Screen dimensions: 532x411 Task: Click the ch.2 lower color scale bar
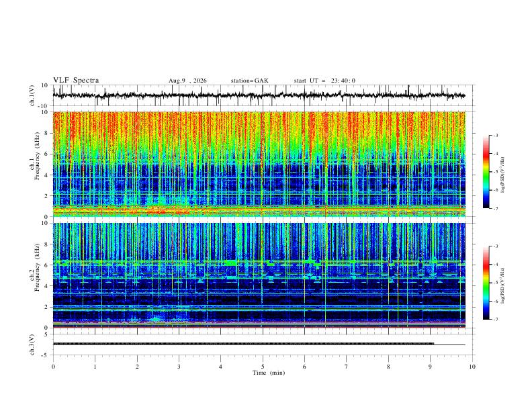[486, 283]
